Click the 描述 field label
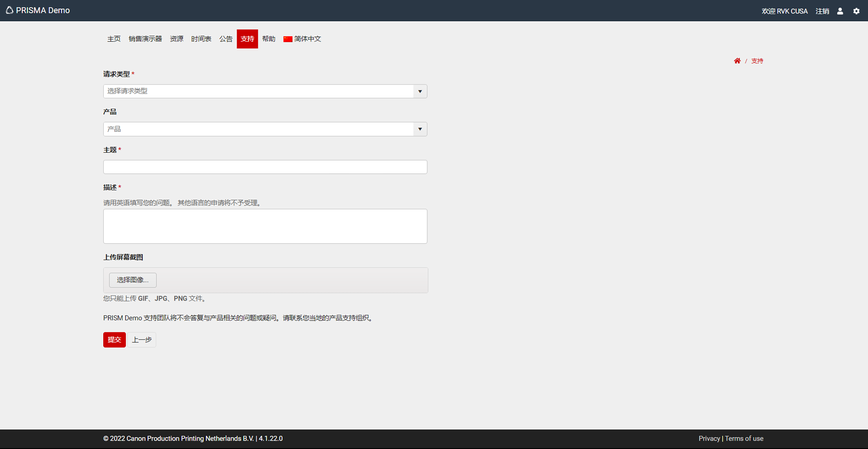Viewport: 868px width, 449px height. 110,187
